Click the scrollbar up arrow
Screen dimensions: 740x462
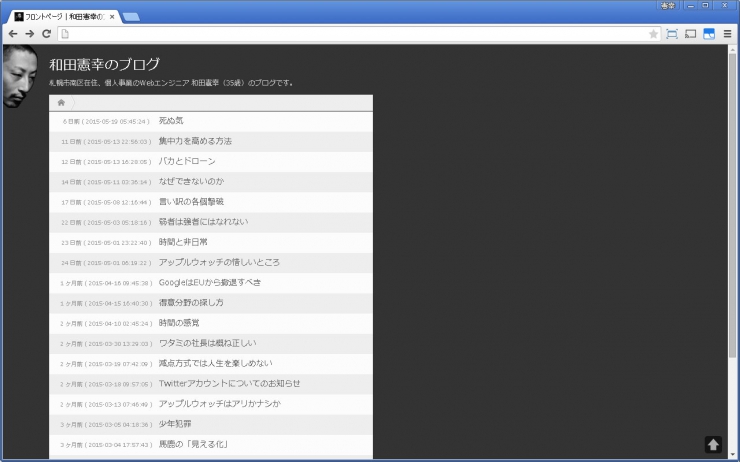(732, 49)
